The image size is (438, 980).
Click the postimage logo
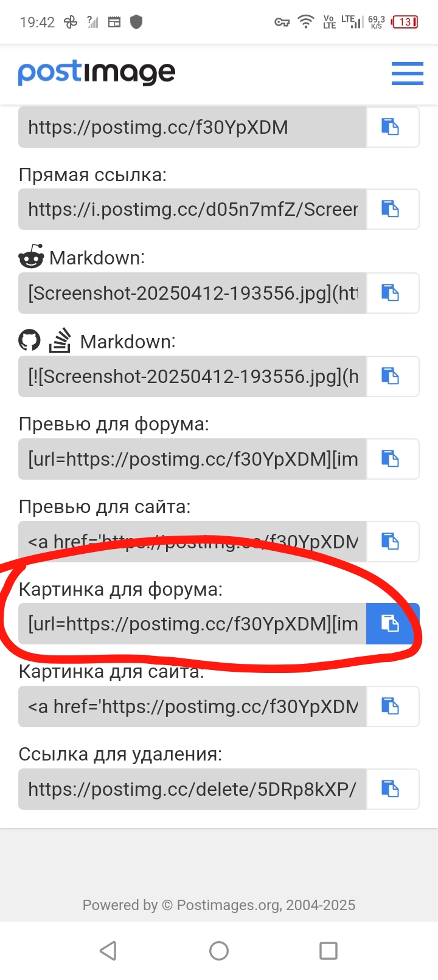pyautogui.click(x=97, y=74)
